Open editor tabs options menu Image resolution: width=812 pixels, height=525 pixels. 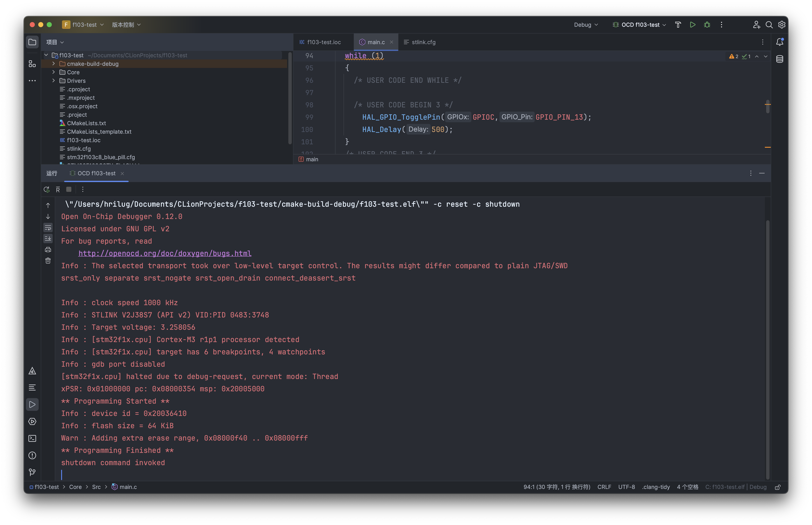click(x=763, y=42)
